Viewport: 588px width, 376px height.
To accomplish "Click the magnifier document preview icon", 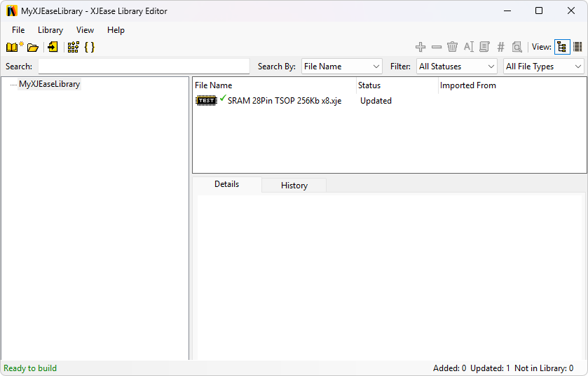I will (517, 47).
